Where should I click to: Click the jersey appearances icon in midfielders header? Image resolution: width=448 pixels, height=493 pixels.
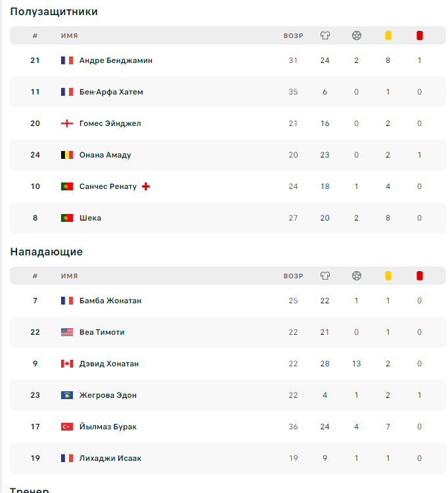325,35
